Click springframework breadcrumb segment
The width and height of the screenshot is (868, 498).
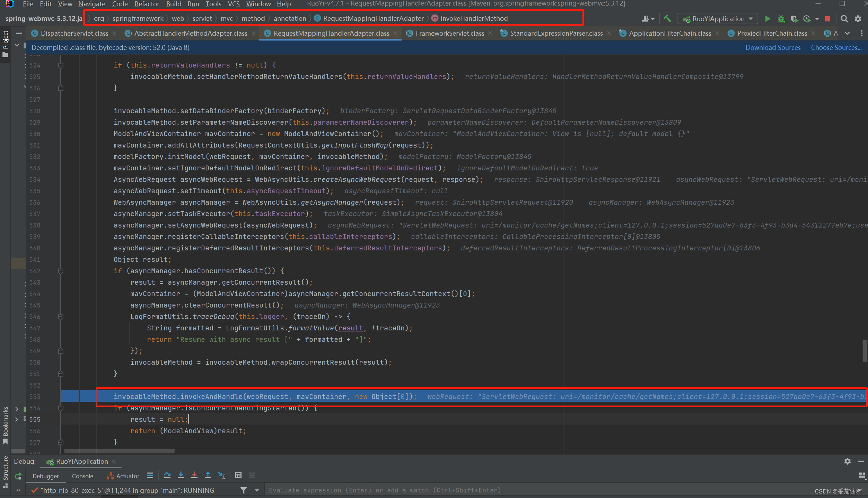(x=138, y=18)
